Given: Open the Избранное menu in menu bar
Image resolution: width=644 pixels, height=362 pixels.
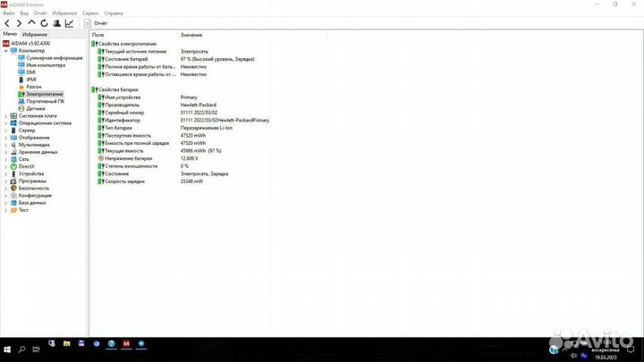Looking at the screenshot, I should click(64, 13).
